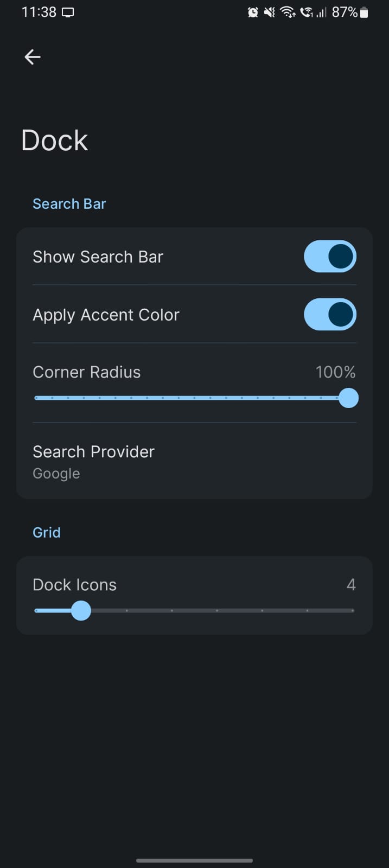The width and height of the screenshot is (389, 868).
Task: Tap the Search Bar section header
Action: (x=69, y=203)
